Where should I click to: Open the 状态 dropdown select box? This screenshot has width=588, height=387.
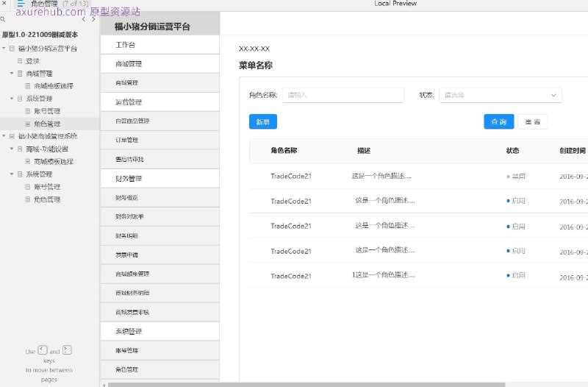(501, 96)
